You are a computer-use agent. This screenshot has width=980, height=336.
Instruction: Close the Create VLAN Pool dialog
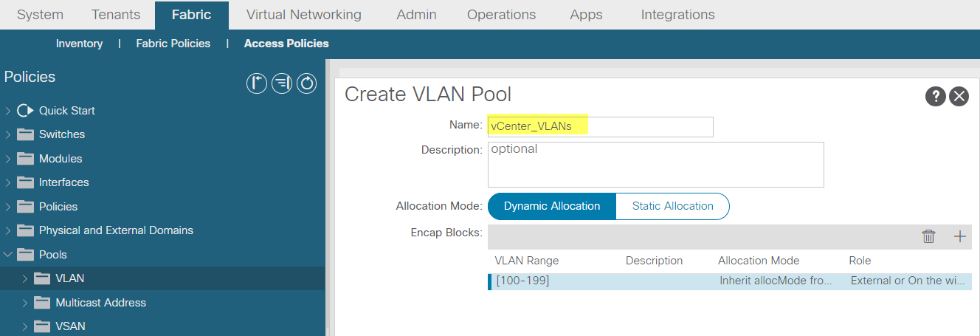[959, 96]
